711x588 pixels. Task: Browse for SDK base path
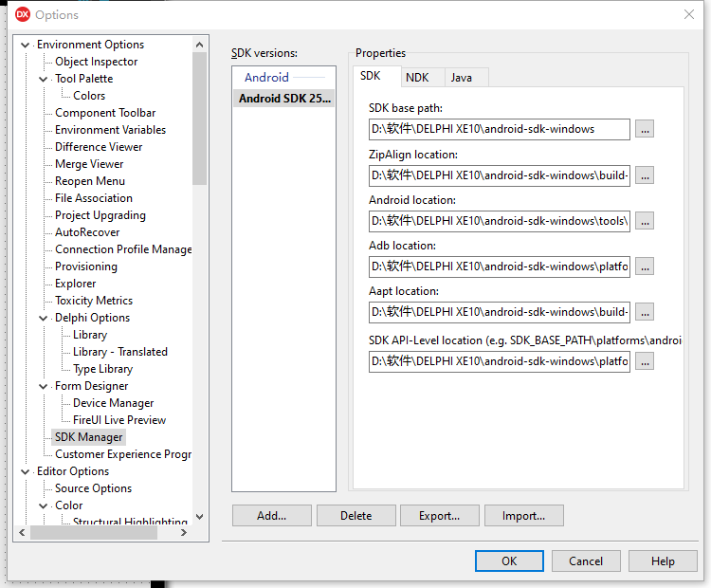tap(645, 129)
